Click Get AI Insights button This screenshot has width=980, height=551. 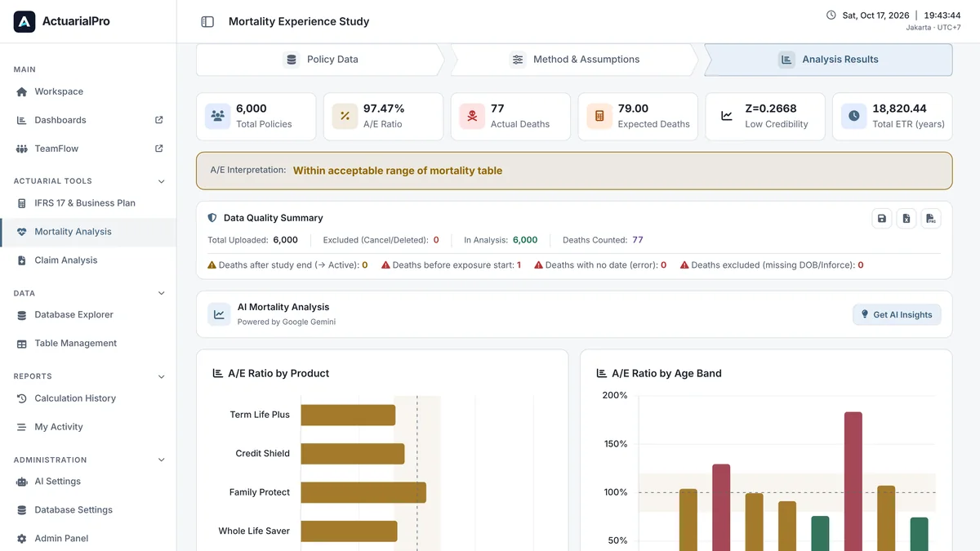(x=897, y=314)
